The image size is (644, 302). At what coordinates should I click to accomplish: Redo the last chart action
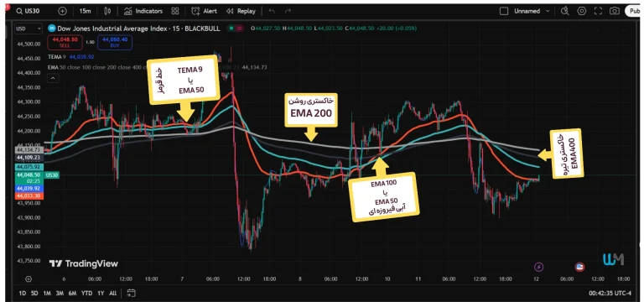[x=288, y=11]
